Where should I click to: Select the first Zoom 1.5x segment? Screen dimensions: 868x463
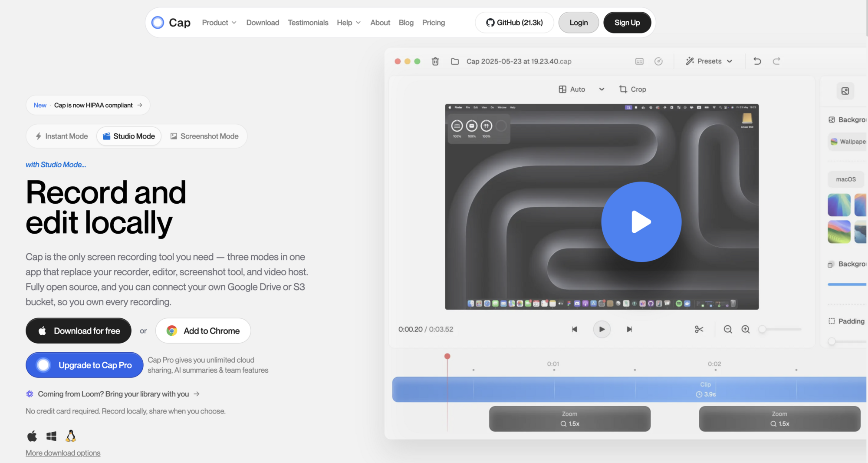coord(569,419)
